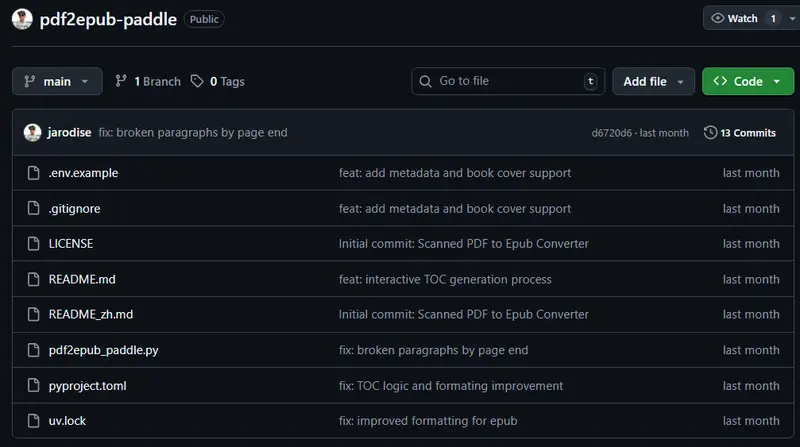Open commit message on the pdf2epub_paddle.py row
The image size is (800, 447).
(x=434, y=350)
